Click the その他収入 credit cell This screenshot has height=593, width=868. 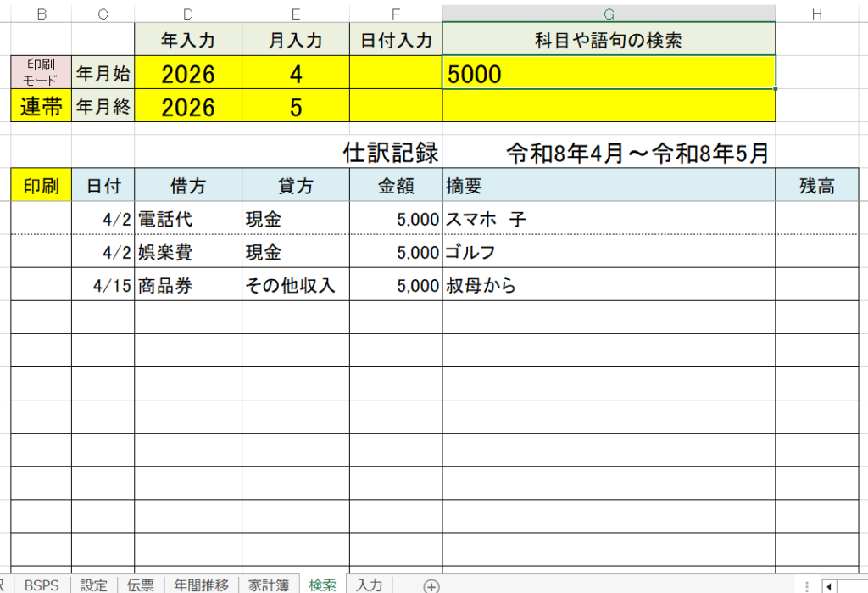click(x=295, y=285)
